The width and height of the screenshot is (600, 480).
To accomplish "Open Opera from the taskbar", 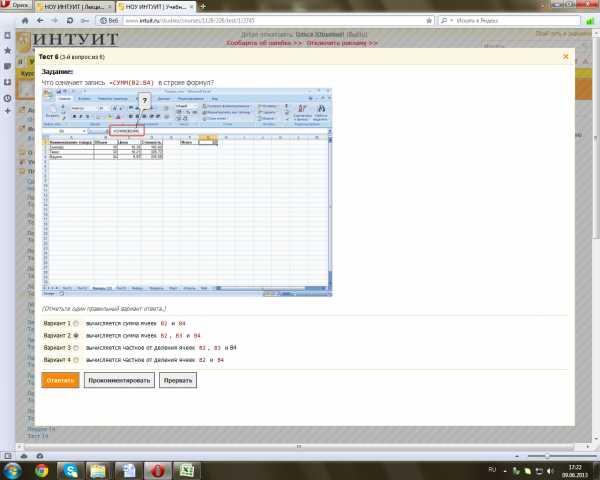I will pyautogui.click(x=157, y=471).
